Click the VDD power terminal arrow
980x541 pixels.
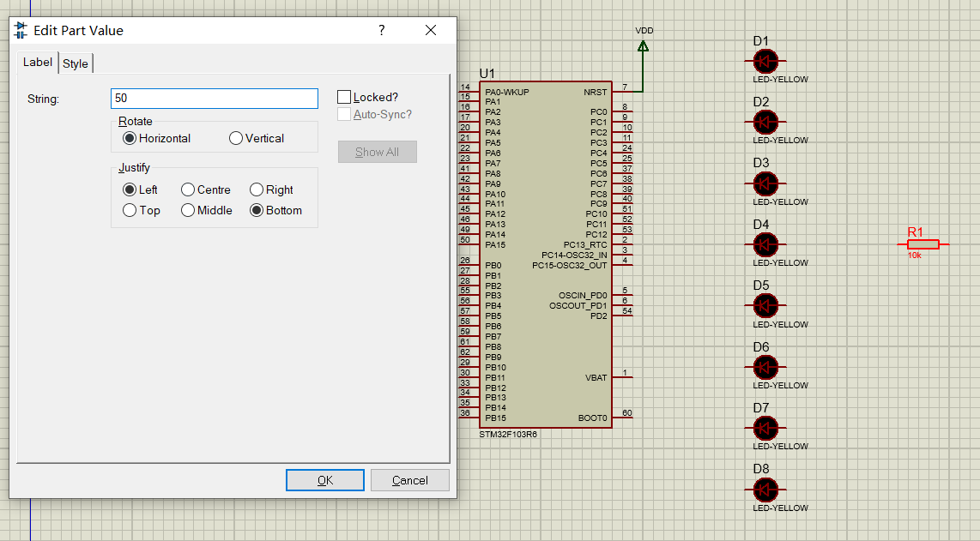click(x=643, y=46)
